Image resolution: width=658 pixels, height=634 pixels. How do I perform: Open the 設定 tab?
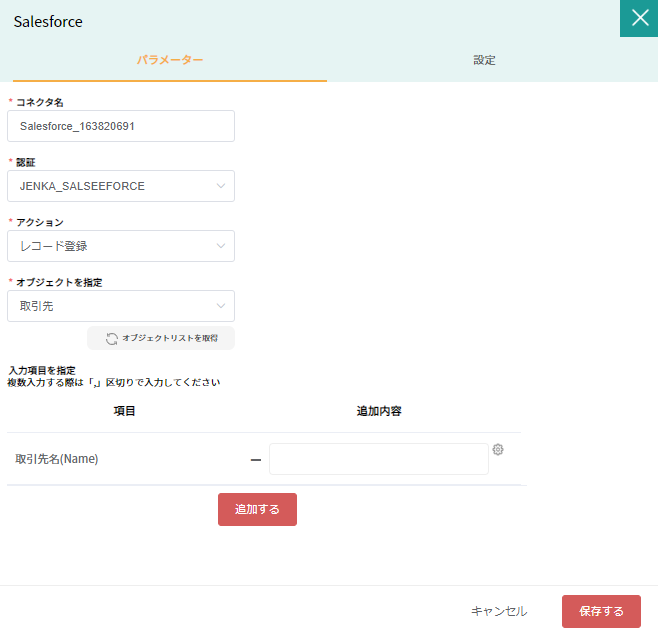click(x=484, y=60)
